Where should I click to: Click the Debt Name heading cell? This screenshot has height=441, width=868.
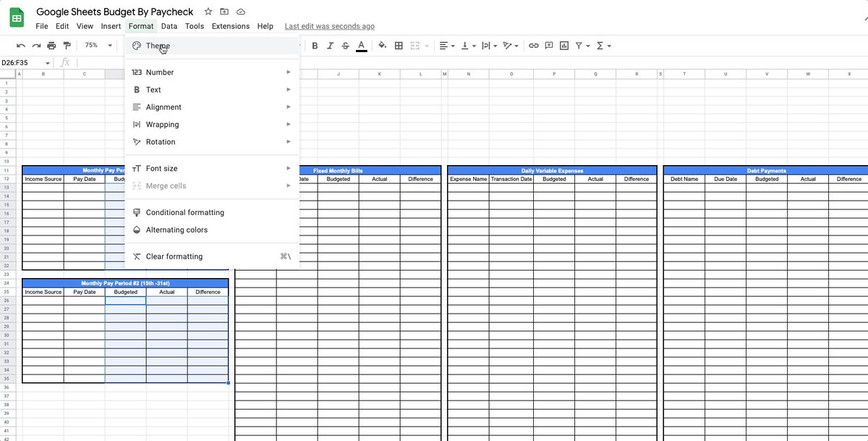point(684,179)
